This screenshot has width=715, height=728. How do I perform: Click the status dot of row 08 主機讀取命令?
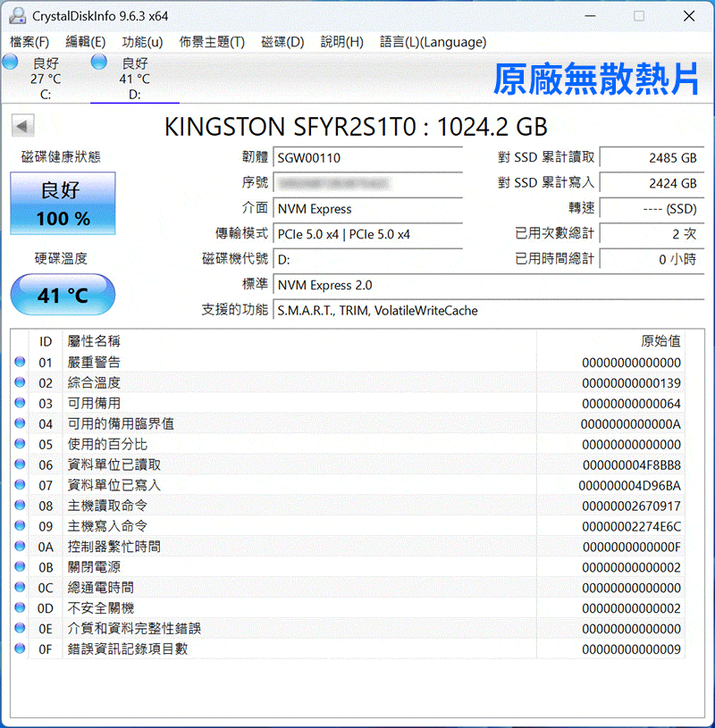pos(20,505)
